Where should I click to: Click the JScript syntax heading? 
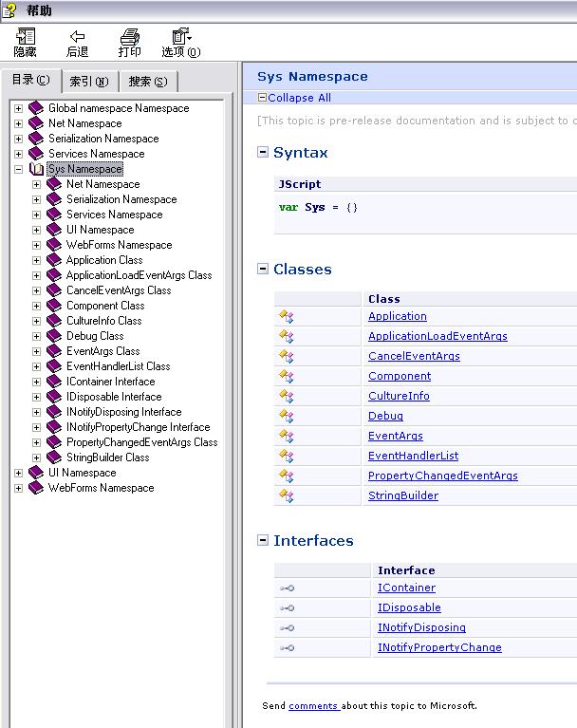[x=299, y=184]
